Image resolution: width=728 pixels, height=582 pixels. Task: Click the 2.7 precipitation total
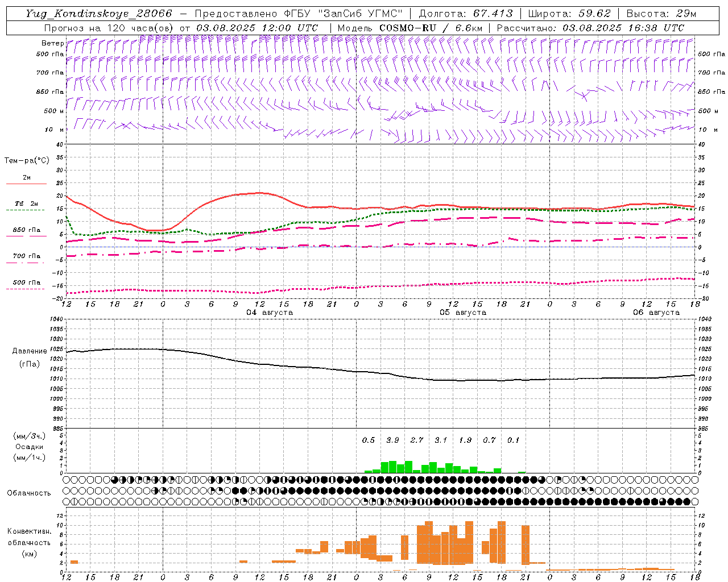417,440
